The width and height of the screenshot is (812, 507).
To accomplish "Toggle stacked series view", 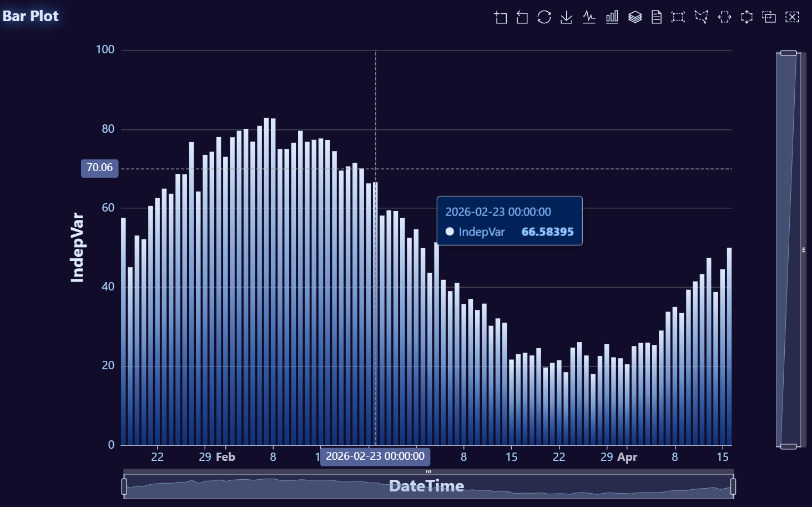I will point(635,17).
